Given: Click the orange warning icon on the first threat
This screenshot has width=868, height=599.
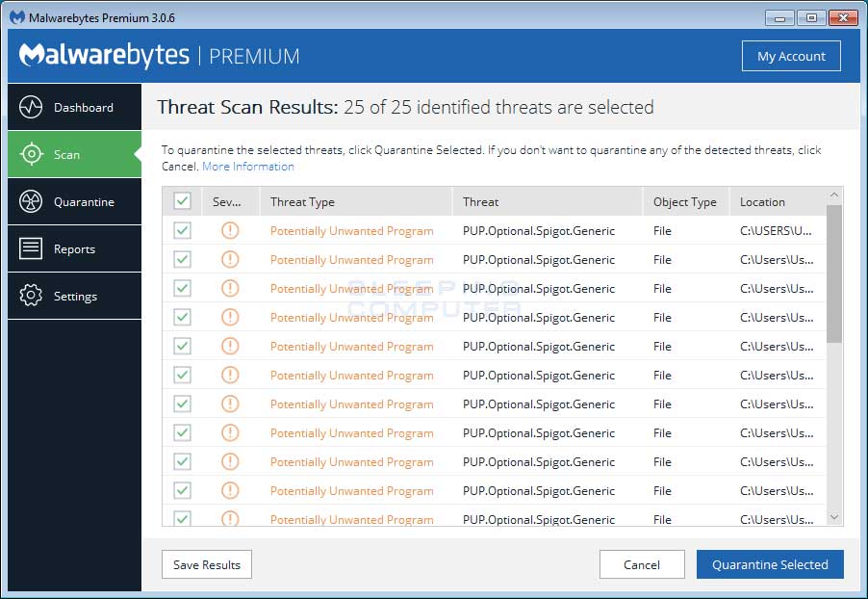Looking at the screenshot, I should (x=230, y=230).
